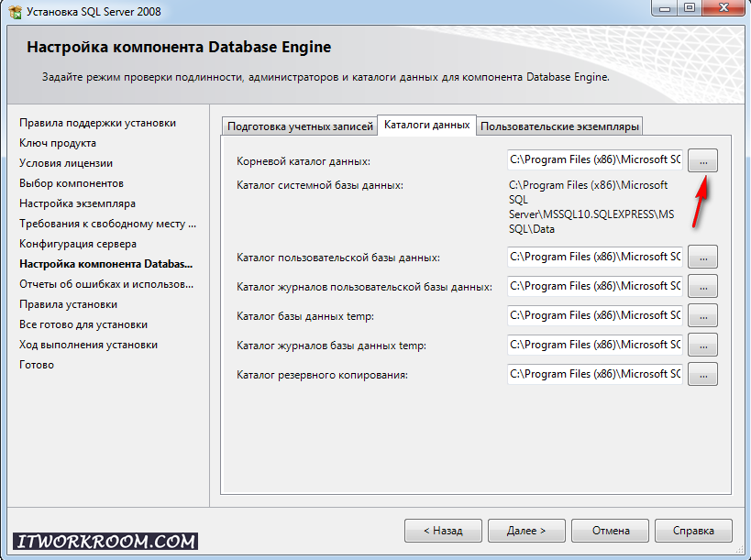Select the Настройка компонента Databas... step
The image size is (751, 560).
pyautogui.click(x=105, y=264)
